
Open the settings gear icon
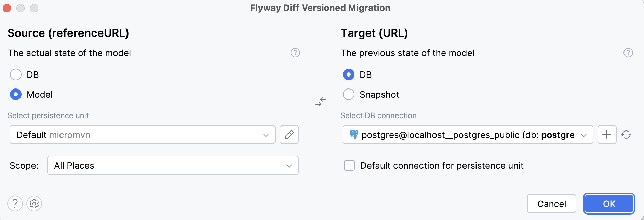(34, 204)
